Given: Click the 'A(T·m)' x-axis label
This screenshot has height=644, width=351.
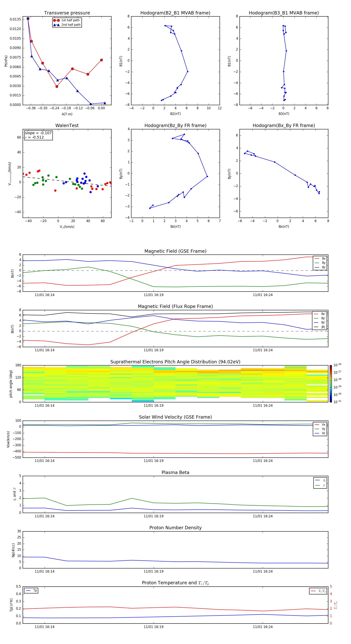Looking at the screenshot, I should pos(67,114).
